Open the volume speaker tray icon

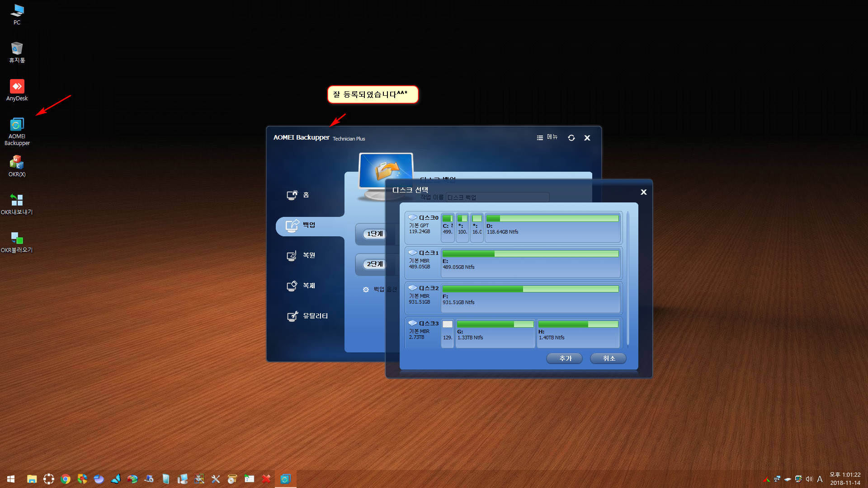point(809,479)
